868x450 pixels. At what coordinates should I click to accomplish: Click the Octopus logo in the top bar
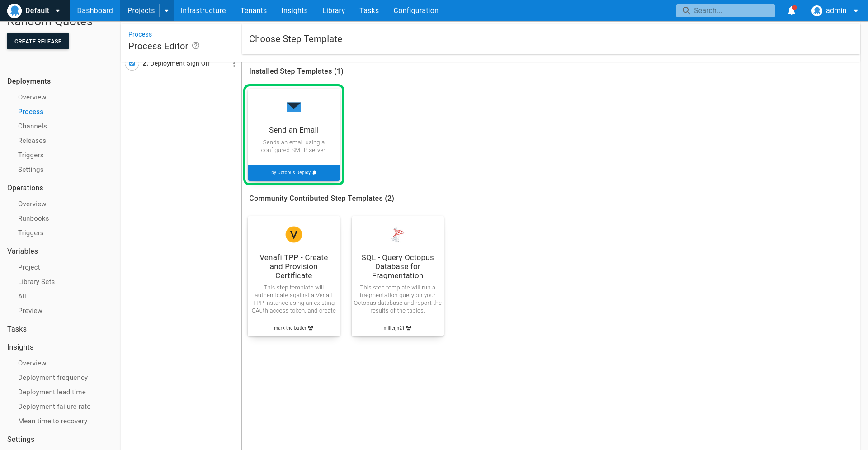(x=14, y=10)
